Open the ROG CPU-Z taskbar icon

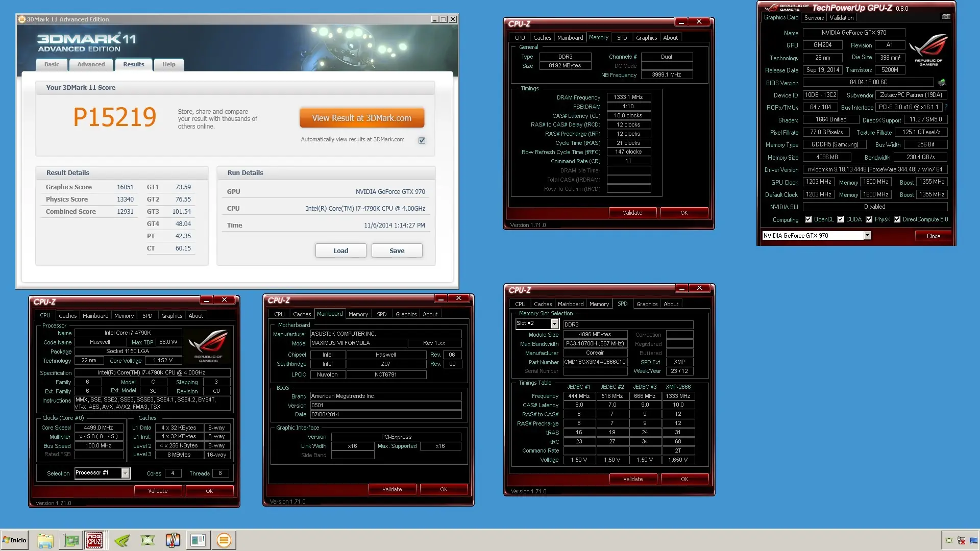[x=94, y=540]
